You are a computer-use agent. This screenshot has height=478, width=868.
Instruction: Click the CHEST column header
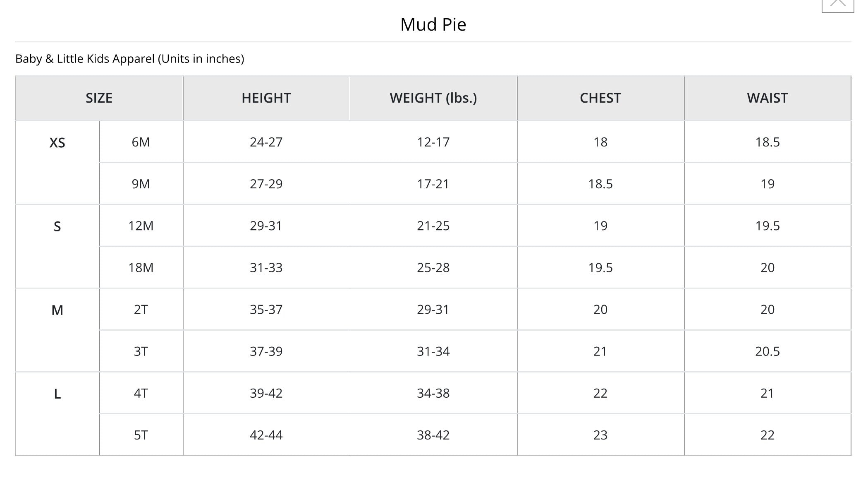pos(600,98)
